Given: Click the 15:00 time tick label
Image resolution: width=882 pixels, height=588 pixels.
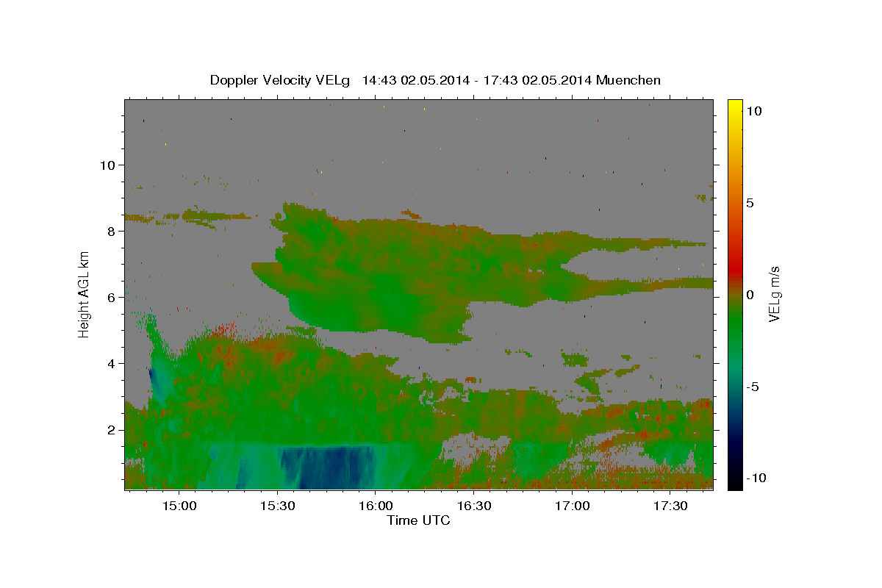Looking at the screenshot, I should (179, 506).
